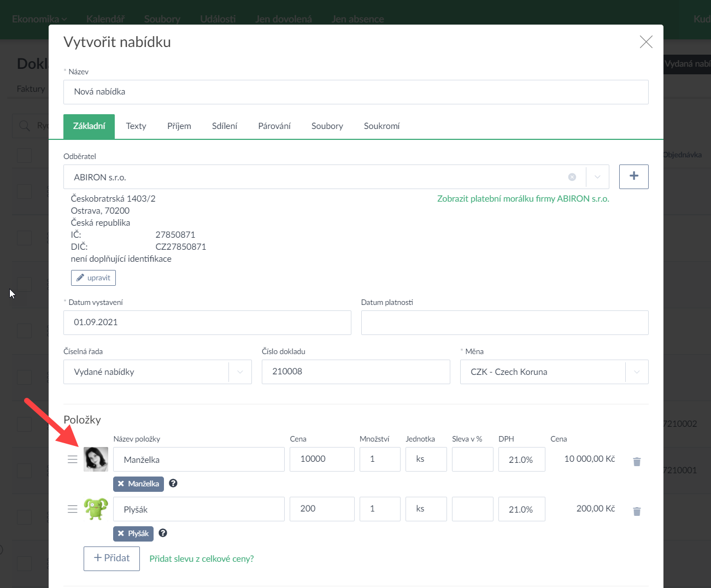Grab the reorder handle for Manželka row
This screenshot has height=588, width=711.
click(72, 460)
